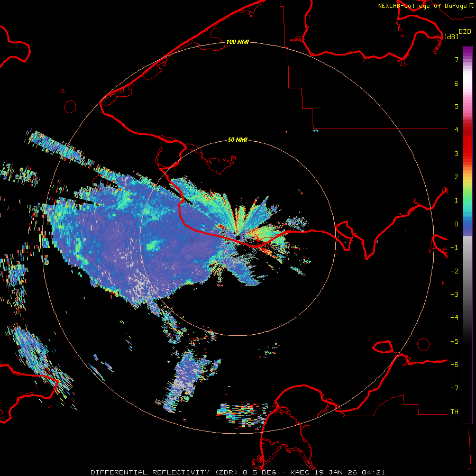Click the -7 value on the color scale
This screenshot has height=476, width=476.
point(454,388)
